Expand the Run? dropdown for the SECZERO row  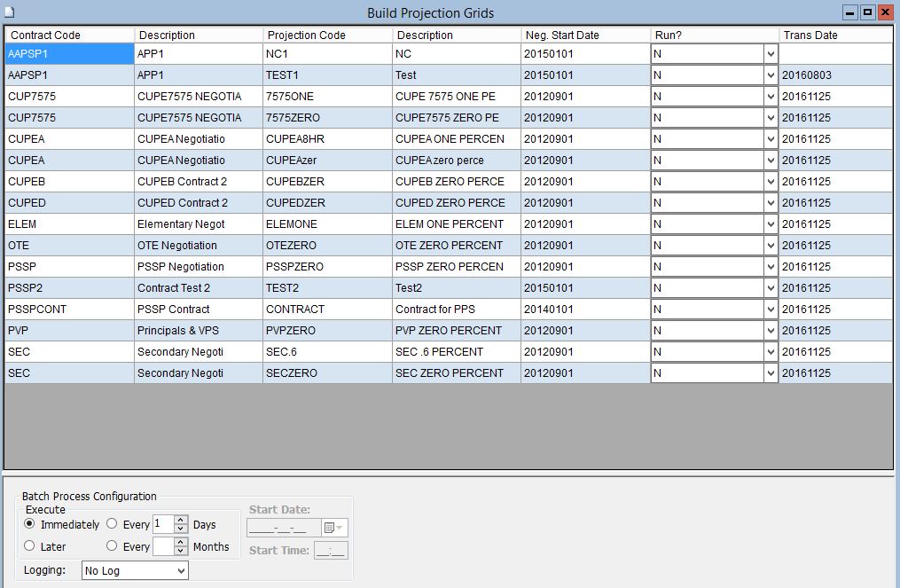coord(770,373)
